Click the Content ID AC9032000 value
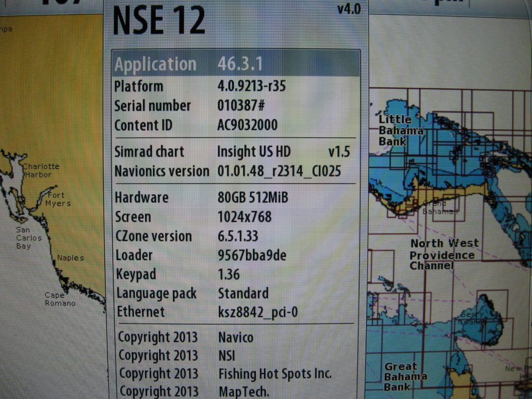 point(247,125)
